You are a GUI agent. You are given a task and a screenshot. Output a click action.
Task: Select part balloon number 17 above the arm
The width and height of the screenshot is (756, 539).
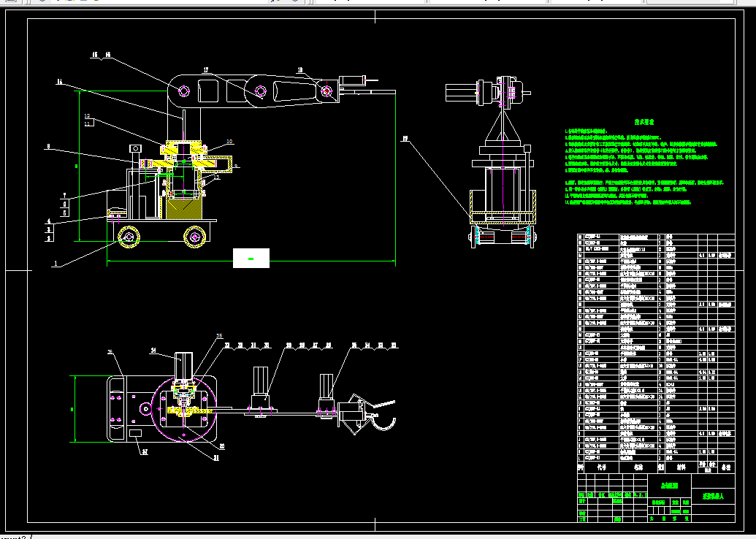tap(206, 70)
